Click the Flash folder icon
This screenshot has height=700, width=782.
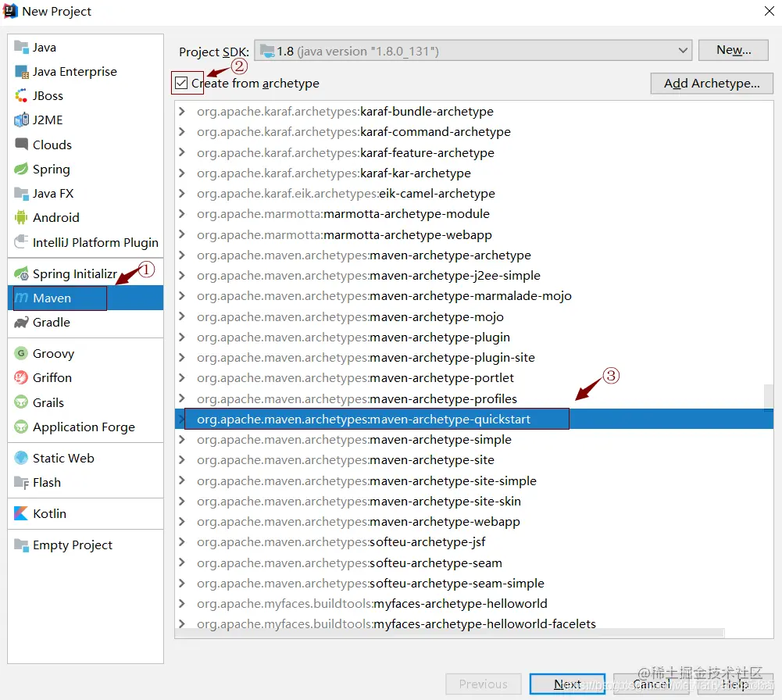(21, 483)
